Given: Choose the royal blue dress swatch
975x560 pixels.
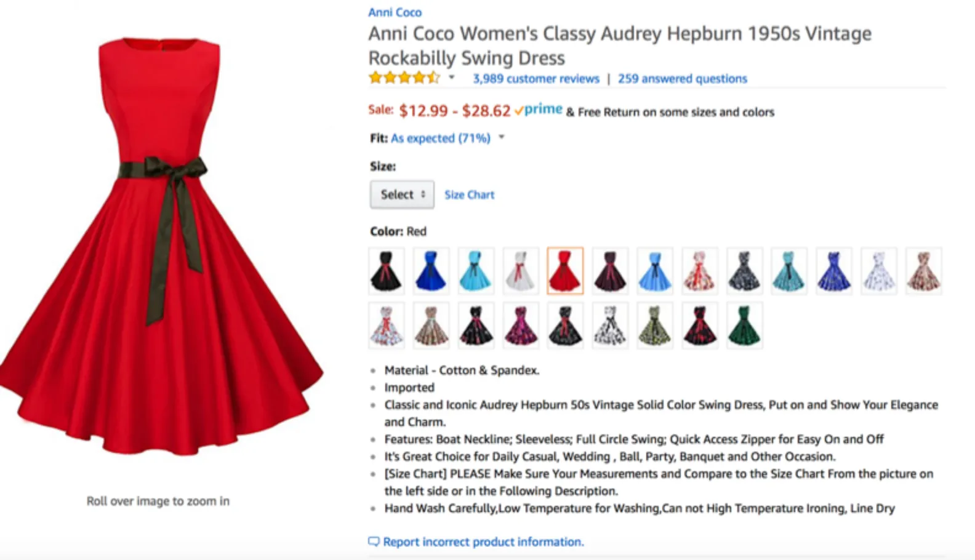Looking at the screenshot, I should [x=431, y=271].
